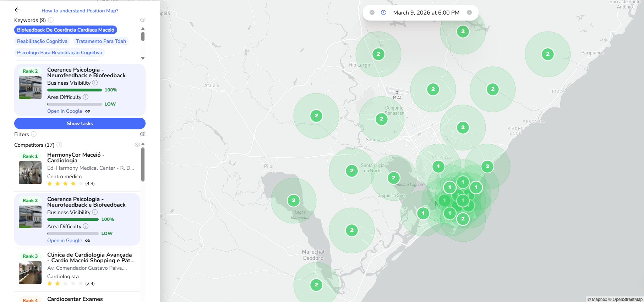Open in Google link in competitors Rank 2 card
Screen dimensions: 644x302
point(65,240)
